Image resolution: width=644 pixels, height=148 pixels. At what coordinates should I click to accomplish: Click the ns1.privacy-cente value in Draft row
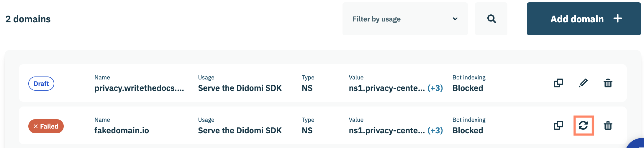(386, 88)
